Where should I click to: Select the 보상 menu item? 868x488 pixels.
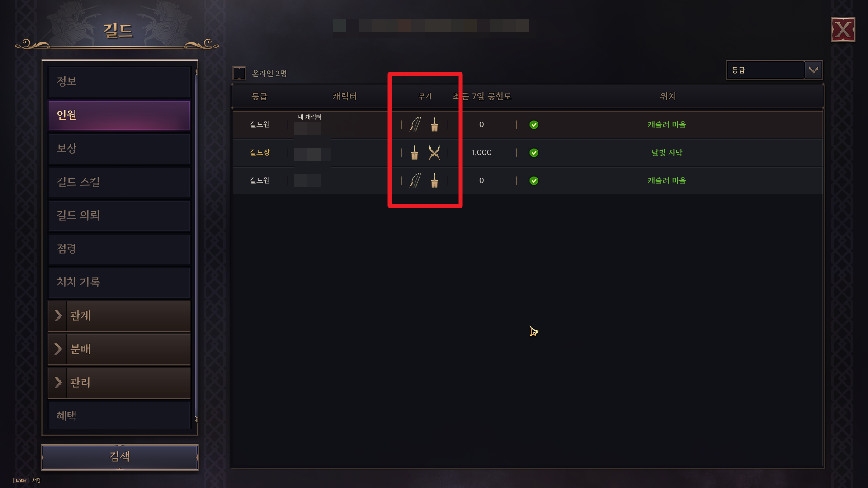coord(119,149)
